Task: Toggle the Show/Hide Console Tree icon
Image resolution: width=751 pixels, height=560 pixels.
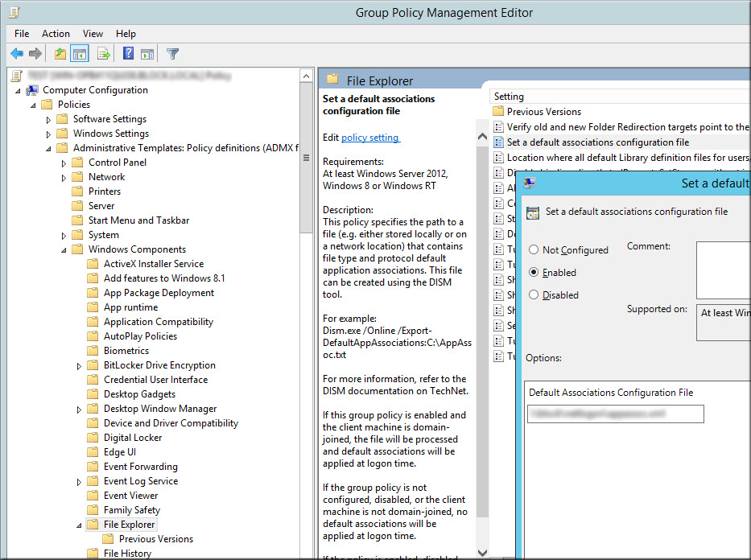Action: pos(80,54)
